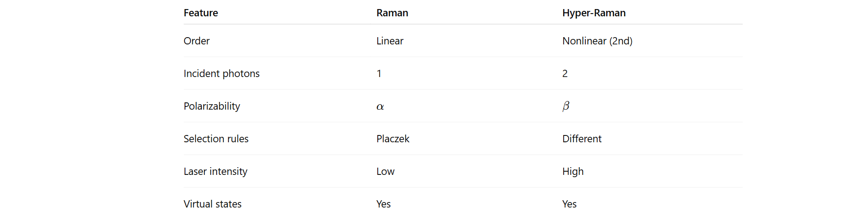
Task: Select the Order row label
Action: coord(197,41)
